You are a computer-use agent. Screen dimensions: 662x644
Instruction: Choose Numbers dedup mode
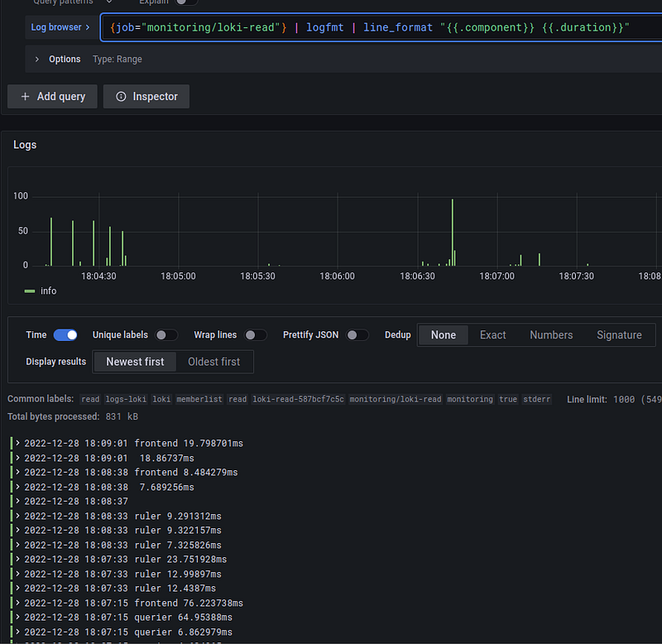tap(551, 335)
